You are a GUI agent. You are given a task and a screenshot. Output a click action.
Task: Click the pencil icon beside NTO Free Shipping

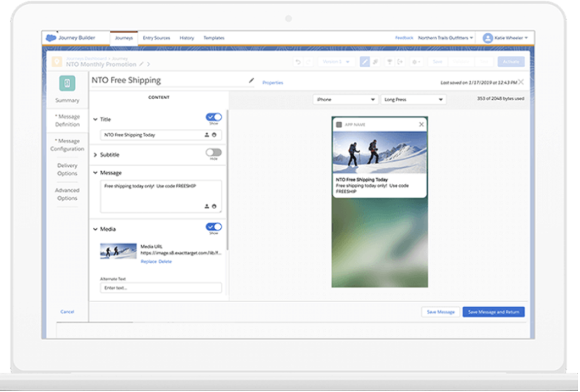(252, 81)
